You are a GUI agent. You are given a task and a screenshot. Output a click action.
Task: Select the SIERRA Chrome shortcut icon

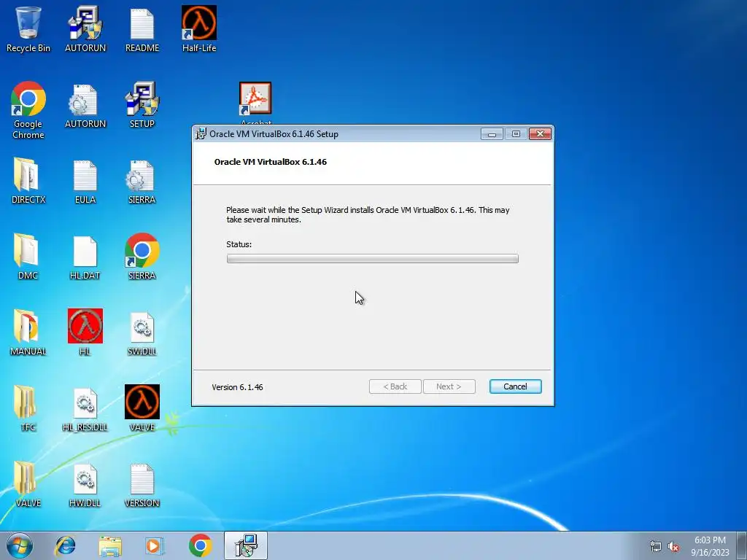click(x=142, y=256)
